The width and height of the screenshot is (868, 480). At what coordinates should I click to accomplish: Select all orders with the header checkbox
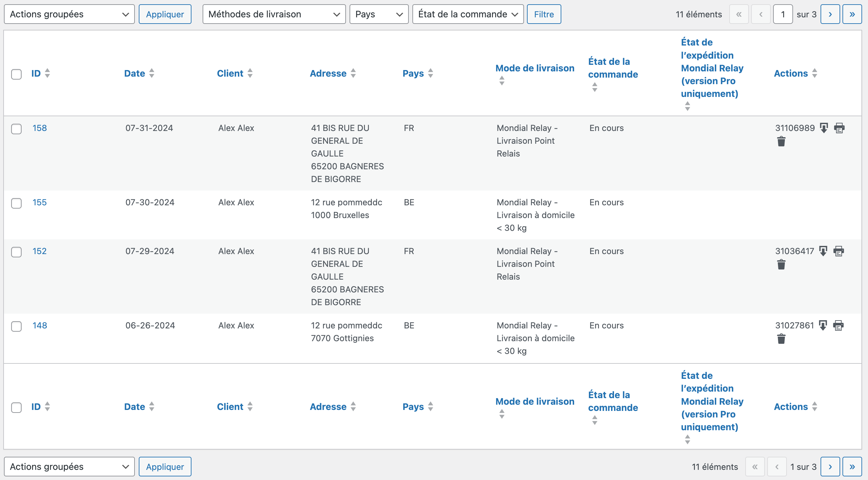tap(16, 73)
